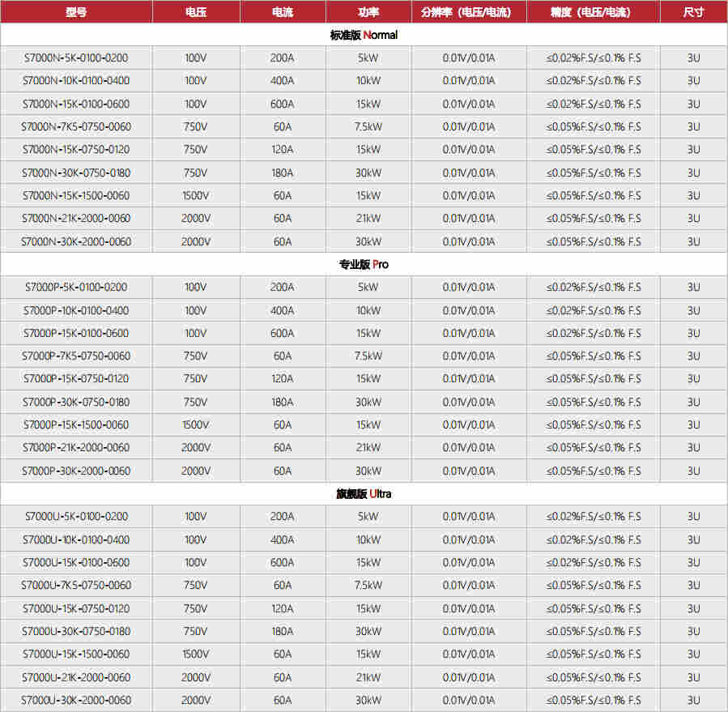Click model cell S7000N-7K5-0750-0060
The width and height of the screenshot is (728, 712).
76,127
